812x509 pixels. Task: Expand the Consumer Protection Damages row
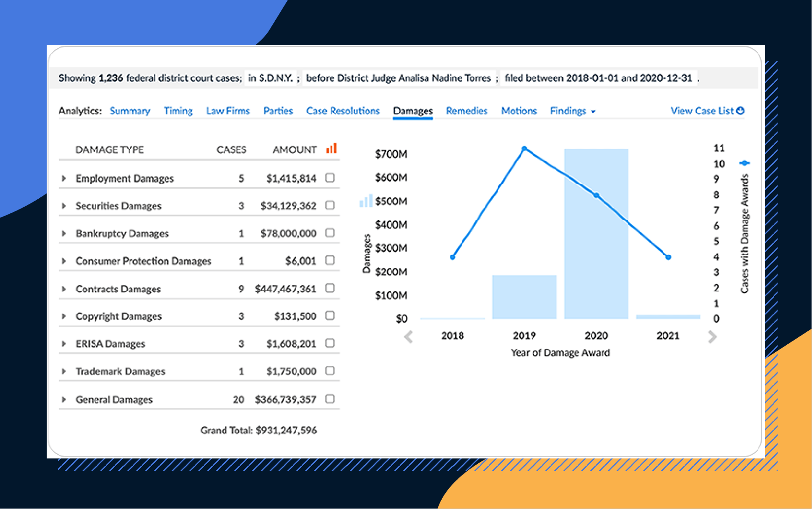pos(64,261)
